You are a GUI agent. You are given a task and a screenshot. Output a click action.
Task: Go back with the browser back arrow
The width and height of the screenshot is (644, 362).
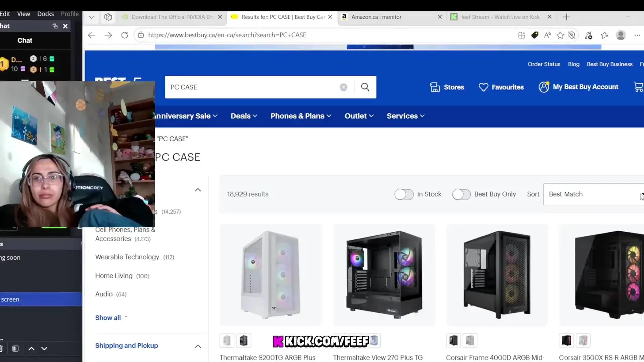coord(91,35)
